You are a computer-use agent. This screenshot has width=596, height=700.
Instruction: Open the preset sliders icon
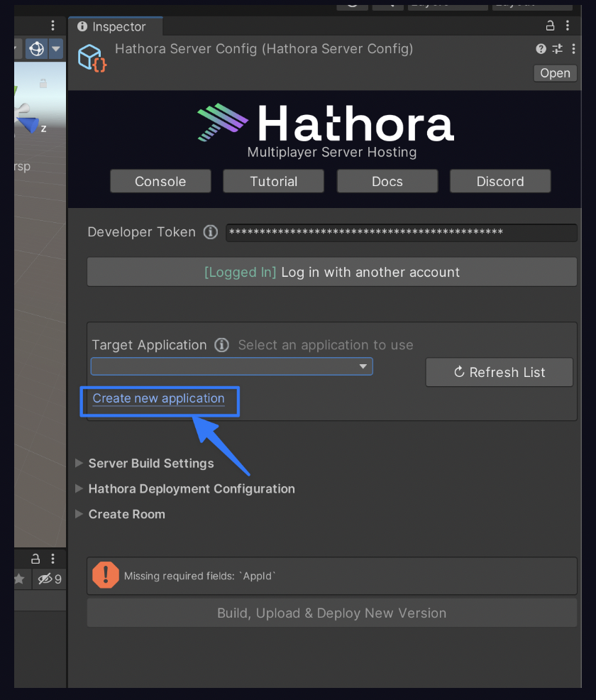[x=557, y=49]
